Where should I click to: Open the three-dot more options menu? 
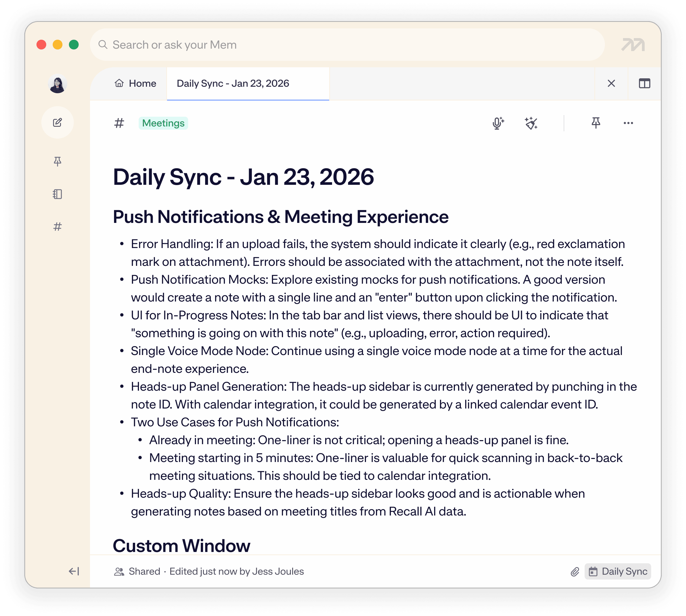(x=628, y=123)
